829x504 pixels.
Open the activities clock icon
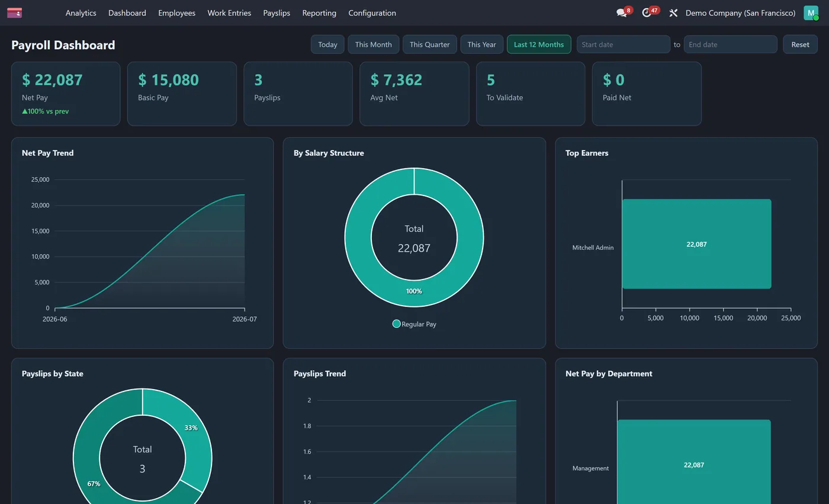coord(647,12)
